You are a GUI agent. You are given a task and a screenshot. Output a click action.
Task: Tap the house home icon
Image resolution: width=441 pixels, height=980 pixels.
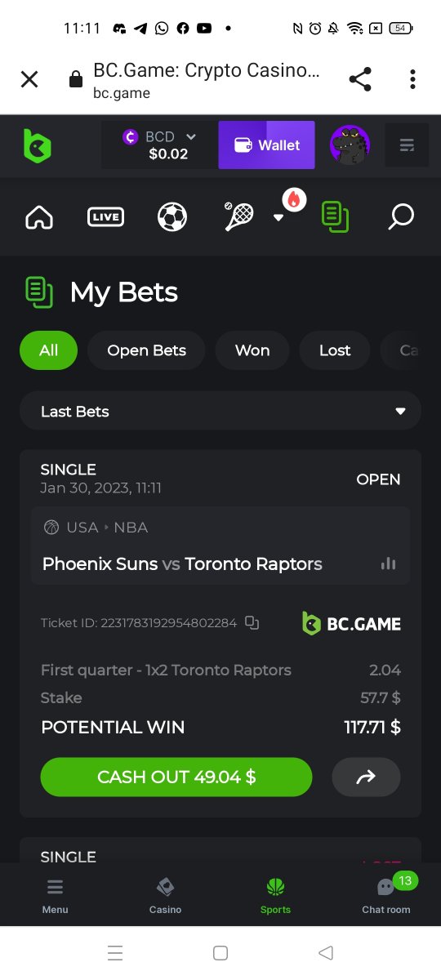pyautogui.click(x=39, y=217)
